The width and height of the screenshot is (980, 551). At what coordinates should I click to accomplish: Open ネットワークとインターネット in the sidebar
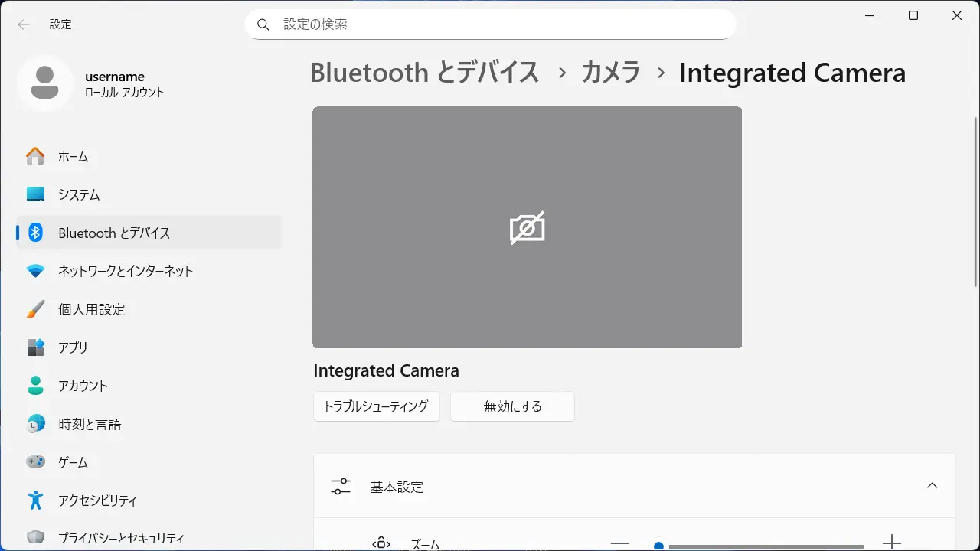point(125,271)
